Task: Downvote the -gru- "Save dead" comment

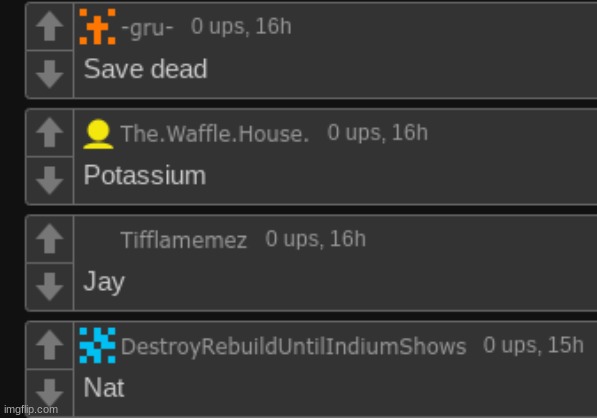Action: pyautogui.click(x=49, y=74)
